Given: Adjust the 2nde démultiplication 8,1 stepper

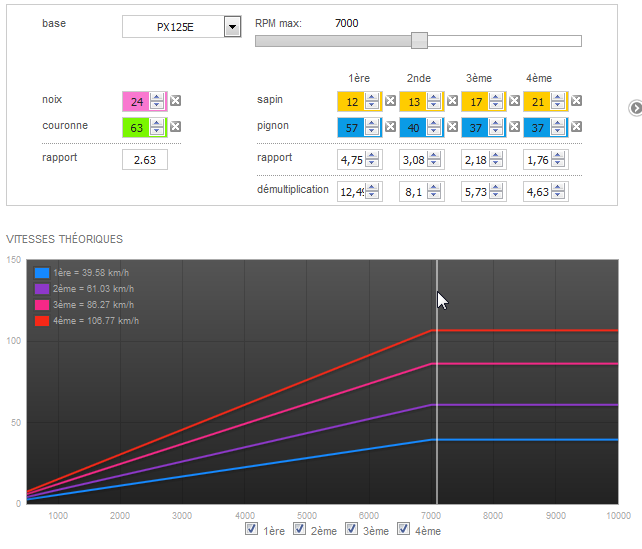Looking at the screenshot, I should [434, 191].
